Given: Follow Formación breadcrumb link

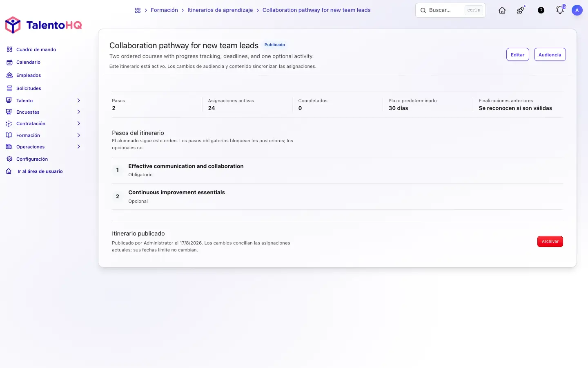Looking at the screenshot, I should 164,10.
